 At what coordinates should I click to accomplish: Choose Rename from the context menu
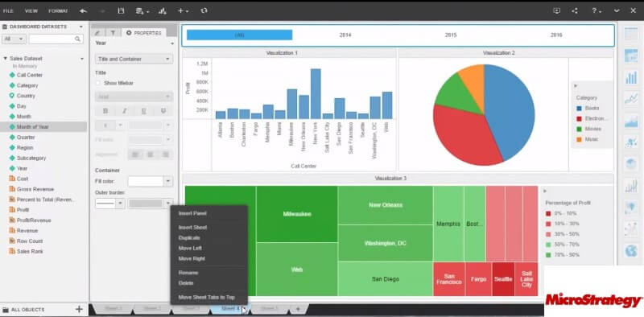point(188,273)
